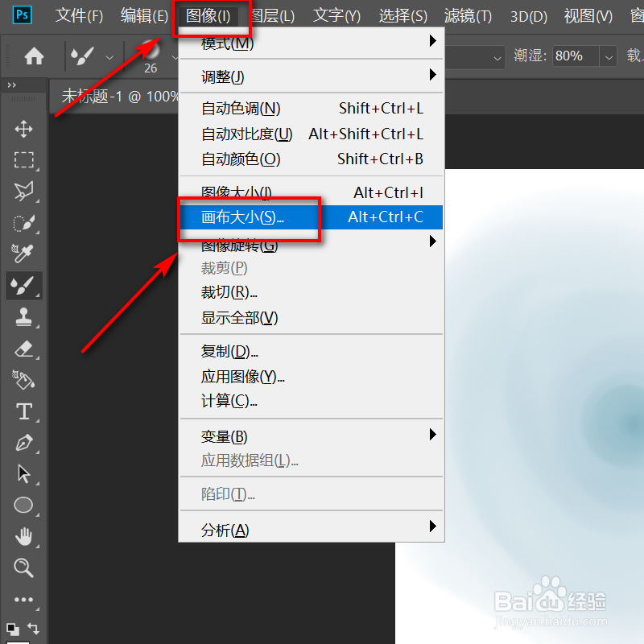Expand the 模式(M) submenu
644x644 pixels.
click(312, 43)
